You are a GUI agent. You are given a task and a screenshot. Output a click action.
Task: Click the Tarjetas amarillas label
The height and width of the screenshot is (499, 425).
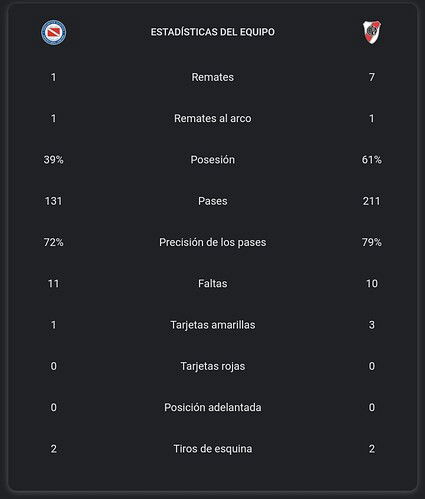click(x=213, y=325)
